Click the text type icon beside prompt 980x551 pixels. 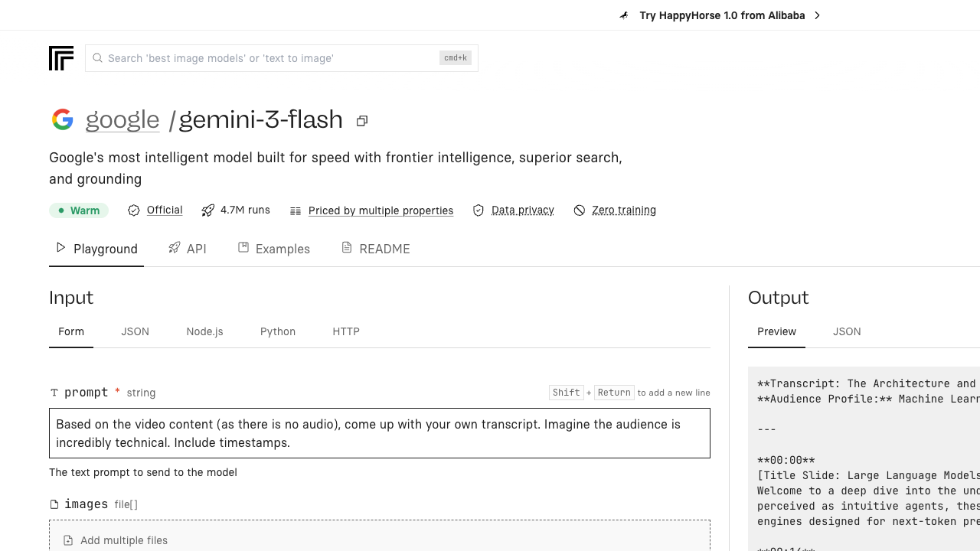coord(54,393)
